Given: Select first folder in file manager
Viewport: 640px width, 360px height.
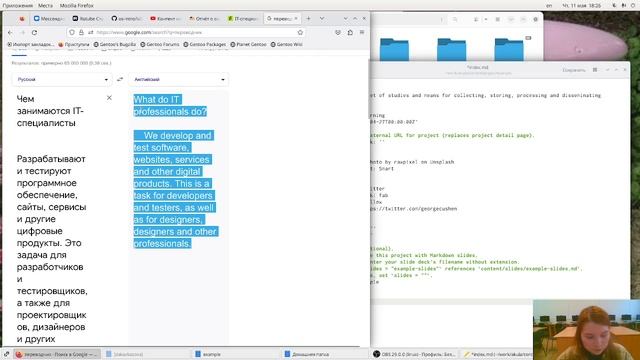Looking at the screenshot, I should (x=394, y=49).
